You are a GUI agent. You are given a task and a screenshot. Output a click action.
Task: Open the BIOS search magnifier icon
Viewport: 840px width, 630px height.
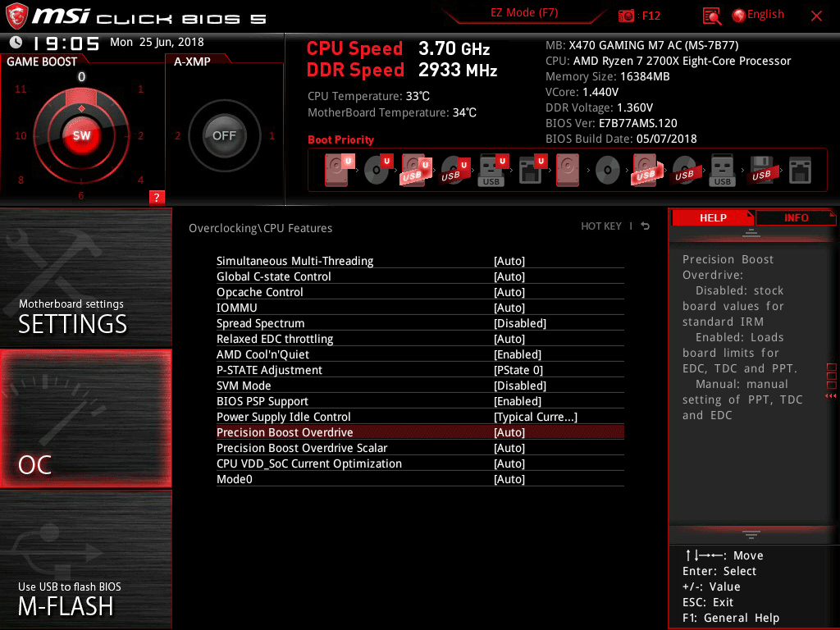pyautogui.click(x=711, y=16)
